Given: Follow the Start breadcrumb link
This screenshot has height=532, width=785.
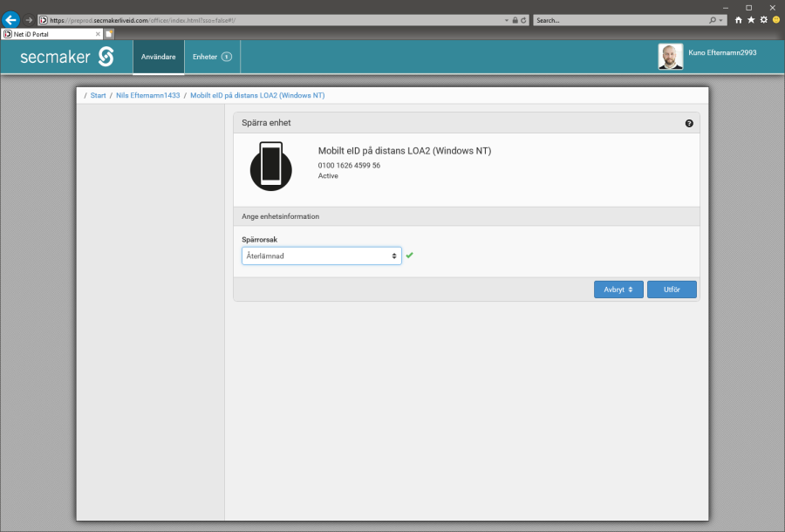Looking at the screenshot, I should pyautogui.click(x=98, y=95).
